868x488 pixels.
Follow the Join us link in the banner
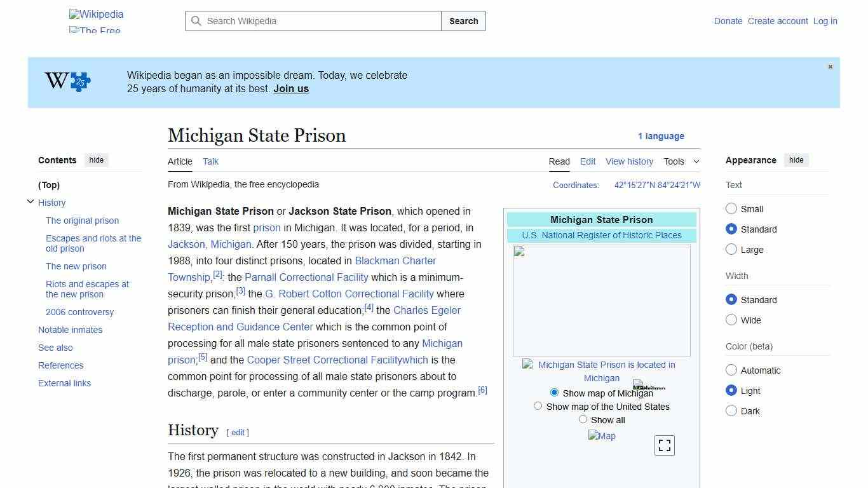290,88
